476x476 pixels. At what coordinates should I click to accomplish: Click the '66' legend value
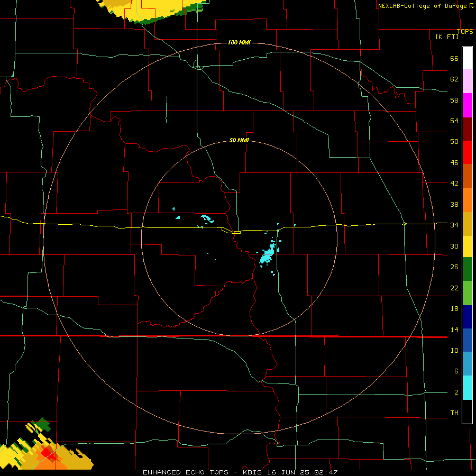454,59
